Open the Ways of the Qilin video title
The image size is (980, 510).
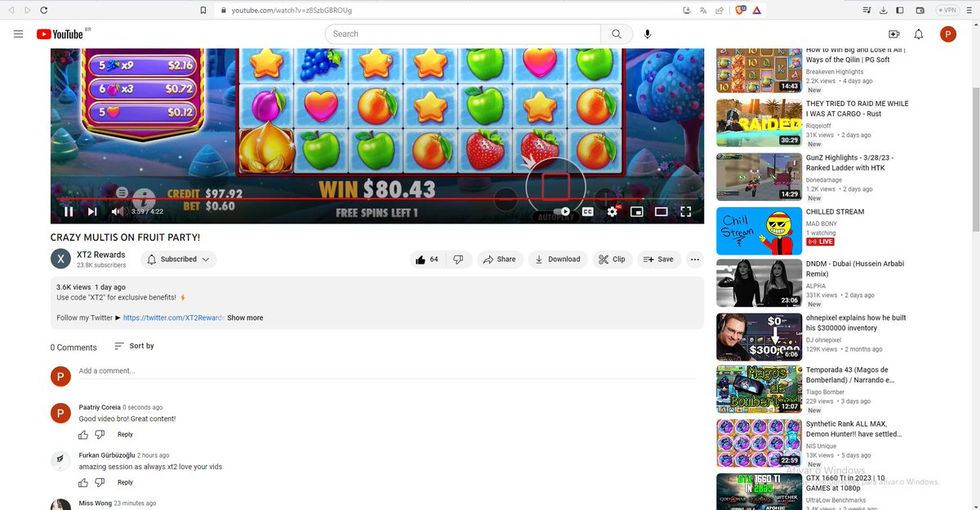point(855,55)
